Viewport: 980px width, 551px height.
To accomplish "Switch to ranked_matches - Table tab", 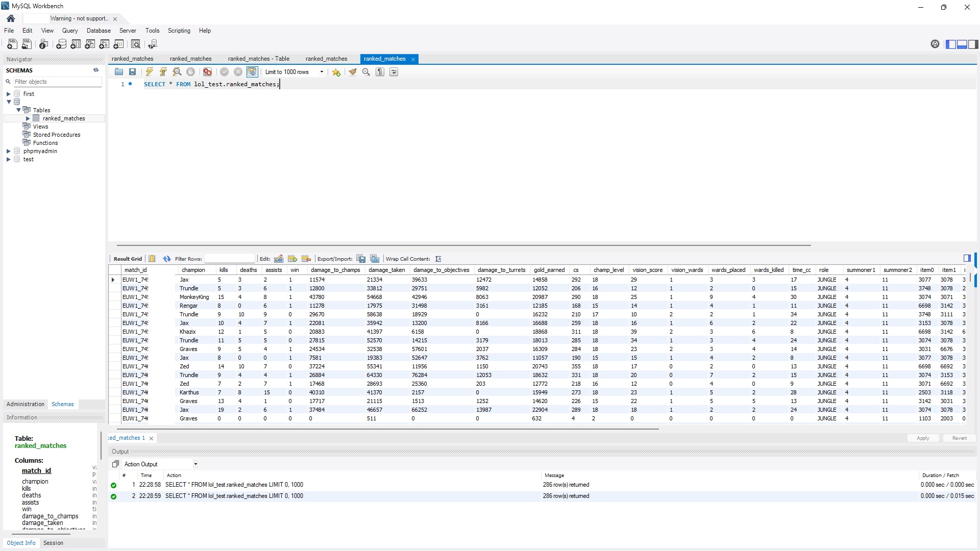I will 258,59.
